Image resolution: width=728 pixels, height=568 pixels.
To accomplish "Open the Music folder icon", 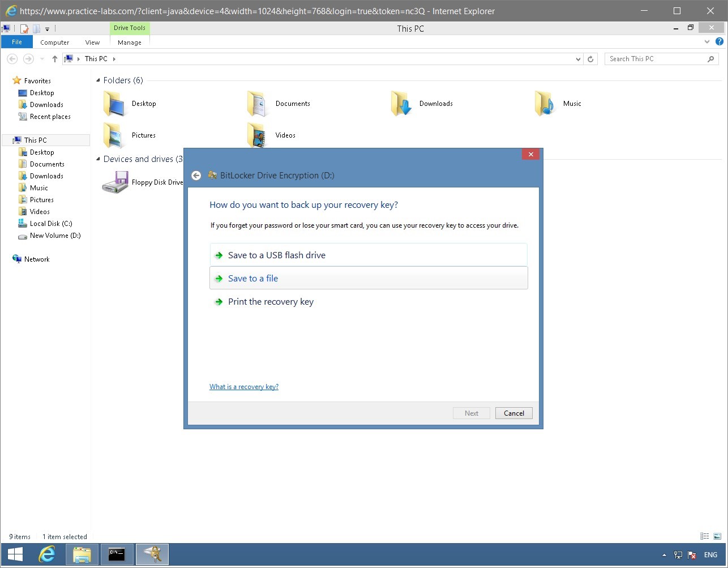I will click(544, 103).
